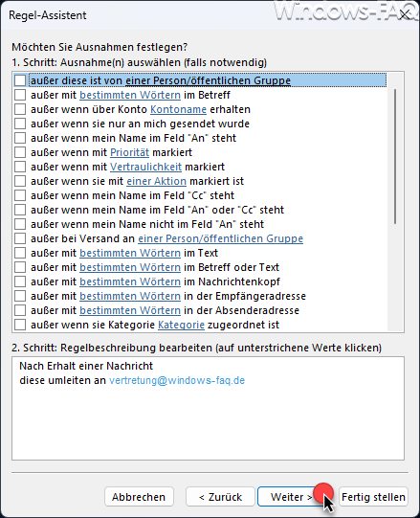Tick 'außer wenn mit Vertraulichkeit markiert' checkbox
This screenshot has width=420, height=518.
[x=20, y=167]
